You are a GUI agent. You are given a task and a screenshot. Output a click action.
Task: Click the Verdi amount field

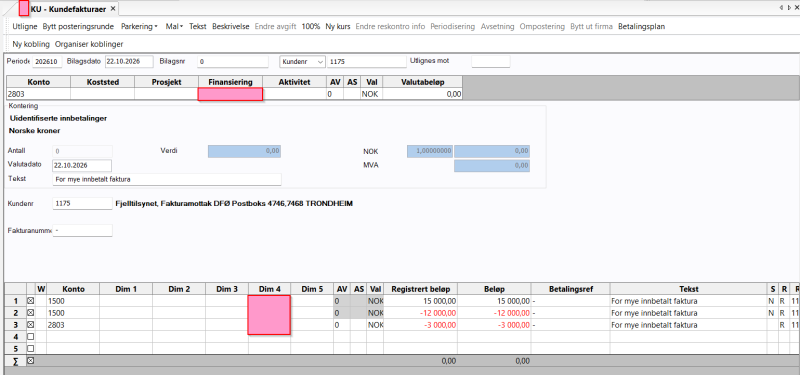coord(244,151)
